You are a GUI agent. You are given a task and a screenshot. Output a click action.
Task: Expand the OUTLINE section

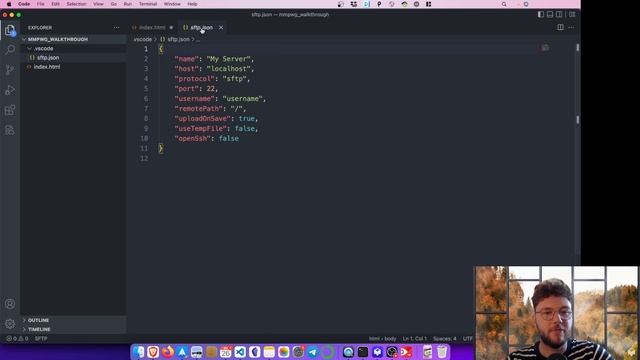pyautogui.click(x=38, y=320)
